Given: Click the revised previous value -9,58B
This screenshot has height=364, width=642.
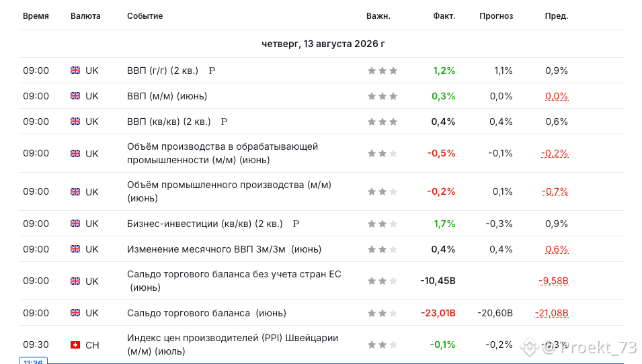Looking at the screenshot, I should pyautogui.click(x=553, y=281).
